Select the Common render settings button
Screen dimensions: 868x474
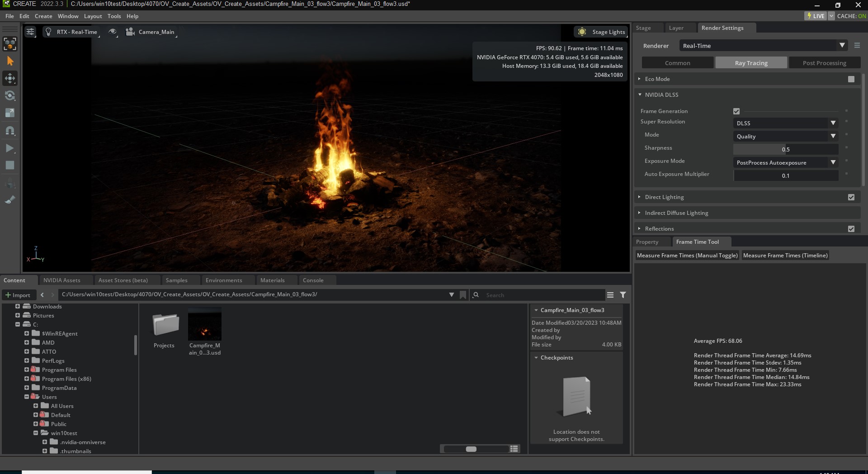pyautogui.click(x=678, y=63)
